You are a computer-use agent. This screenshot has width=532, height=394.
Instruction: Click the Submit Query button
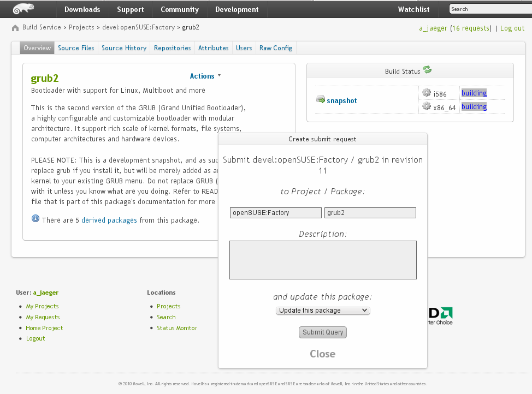(x=323, y=332)
